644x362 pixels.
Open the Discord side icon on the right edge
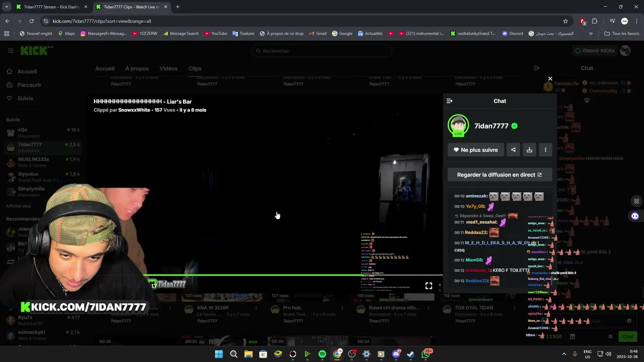pyautogui.click(x=635, y=216)
